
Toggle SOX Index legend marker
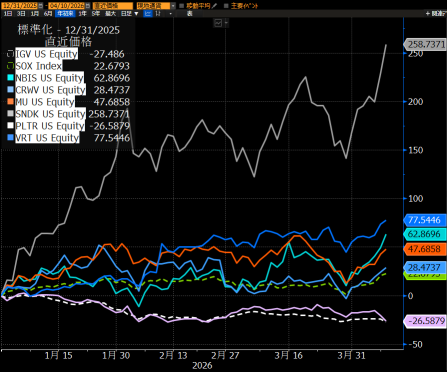[x=11, y=66]
